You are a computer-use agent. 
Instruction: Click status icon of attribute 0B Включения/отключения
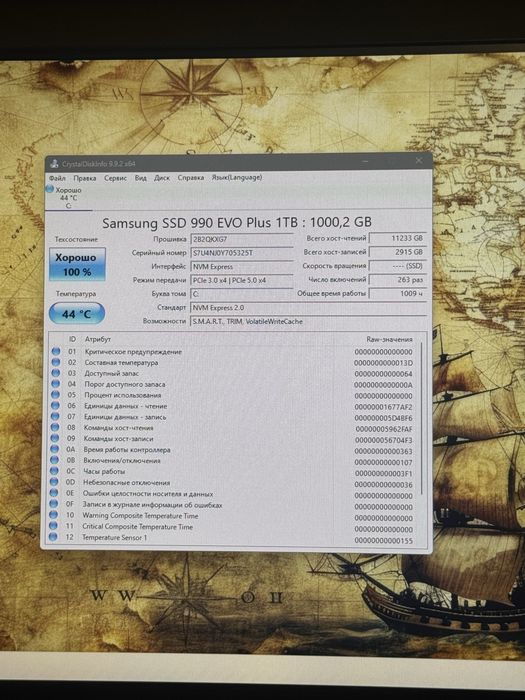54,460
